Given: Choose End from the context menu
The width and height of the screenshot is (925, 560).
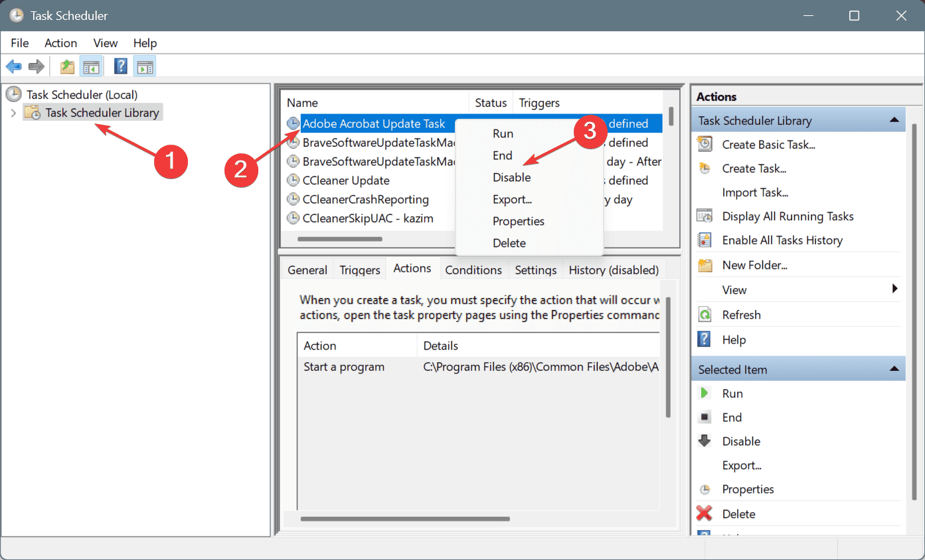Looking at the screenshot, I should [529, 155].
